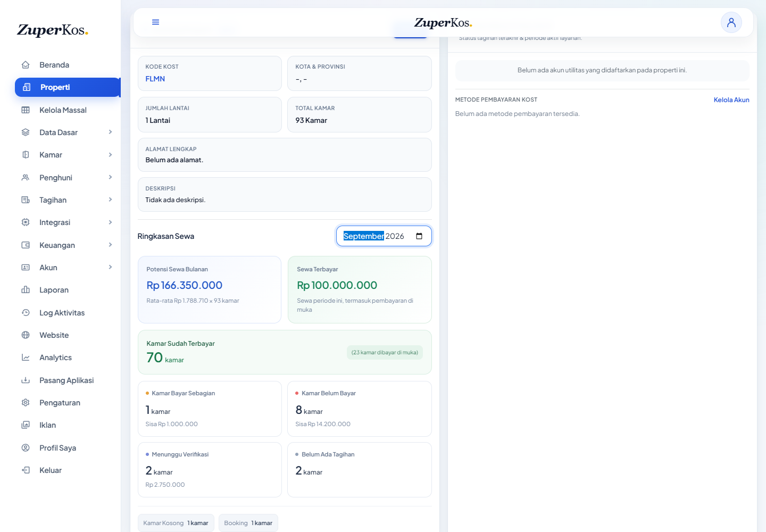766x532 pixels.
Task: Open the calendar picker icon in month field
Action: pyautogui.click(x=419, y=236)
